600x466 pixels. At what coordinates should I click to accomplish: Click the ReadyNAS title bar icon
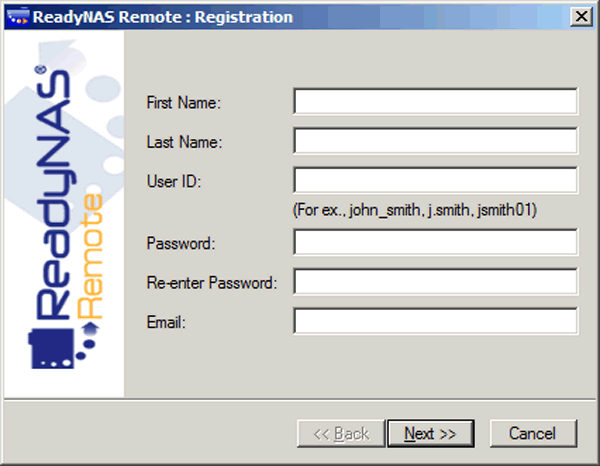click(x=18, y=17)
